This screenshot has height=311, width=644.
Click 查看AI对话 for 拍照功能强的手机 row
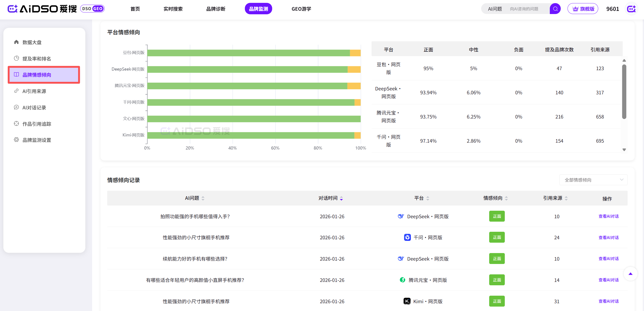pos(608,216)
